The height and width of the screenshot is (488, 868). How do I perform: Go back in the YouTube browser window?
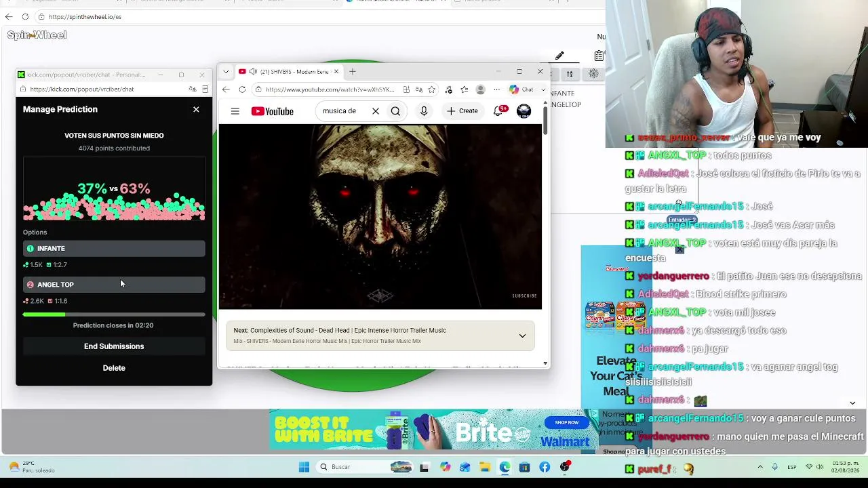pyautogui.click(x=226, y=89)
